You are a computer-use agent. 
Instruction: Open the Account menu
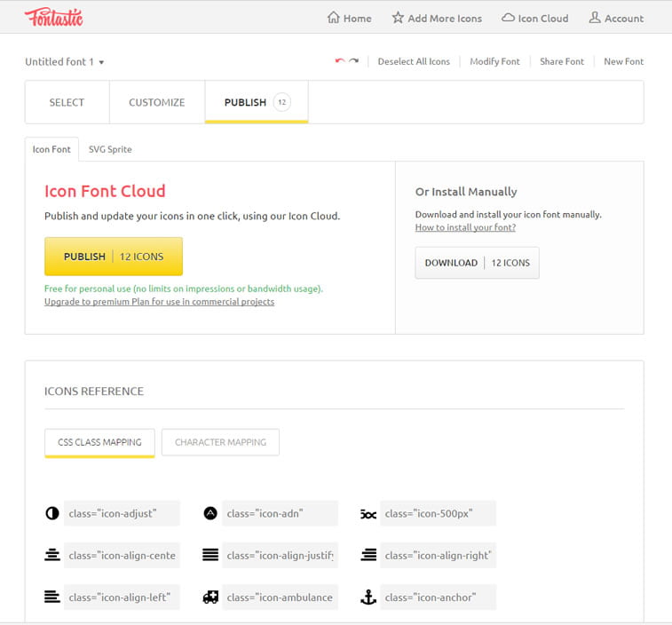click(616, 18)
